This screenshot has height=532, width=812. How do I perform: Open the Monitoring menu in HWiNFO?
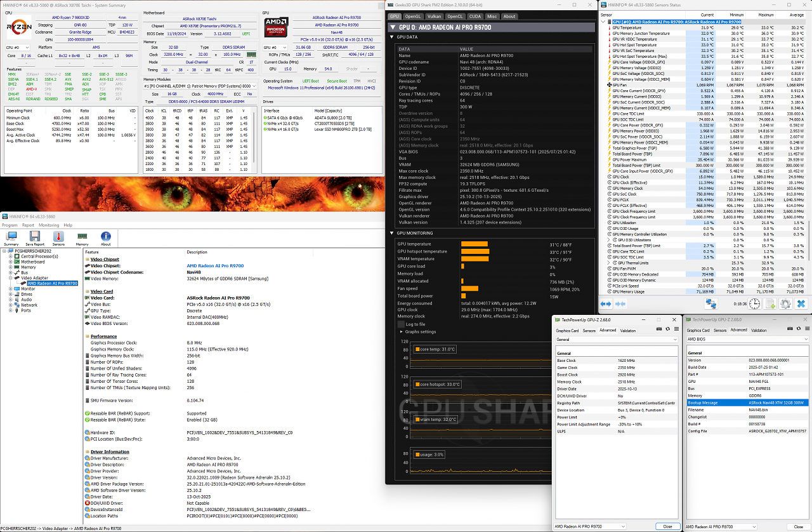tap(49, 225)
